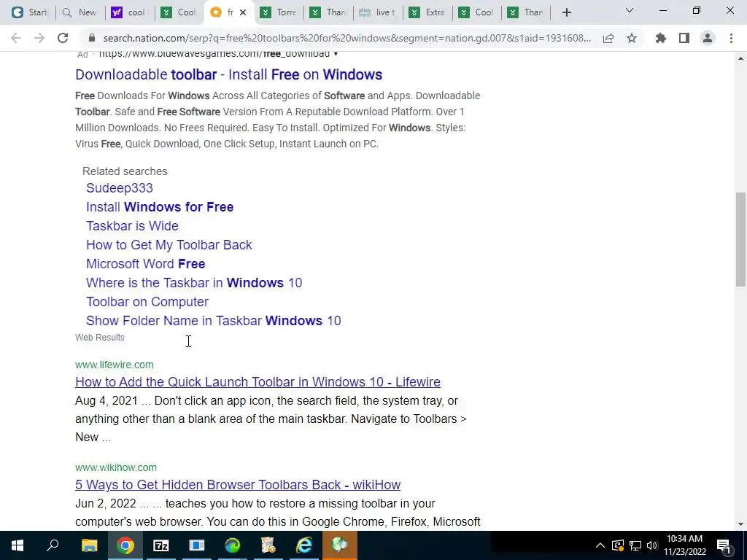The width and height of the screenshot is (747, 560).
Task: Open the volume speaker tray icon
Action: point(652,545)
